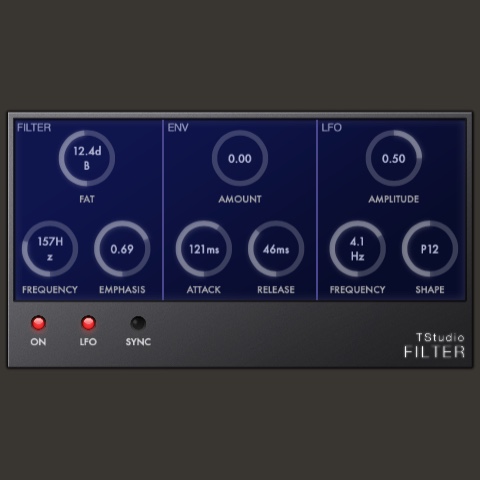Click the ENV AMOUNT knob showing 0.00
Image resolution: width=480 pixels, height=480 pixels.
(x=240, y=158)
